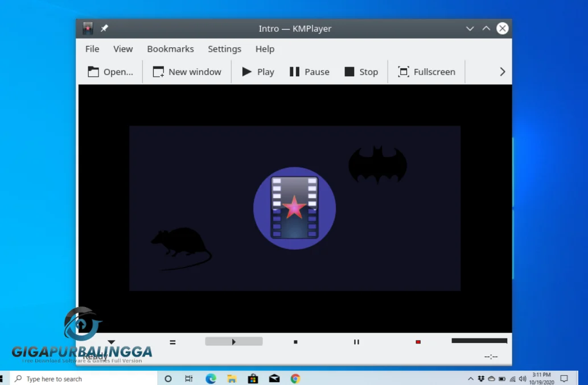Click the OneDrive cloud tray icon

point(491,379)
